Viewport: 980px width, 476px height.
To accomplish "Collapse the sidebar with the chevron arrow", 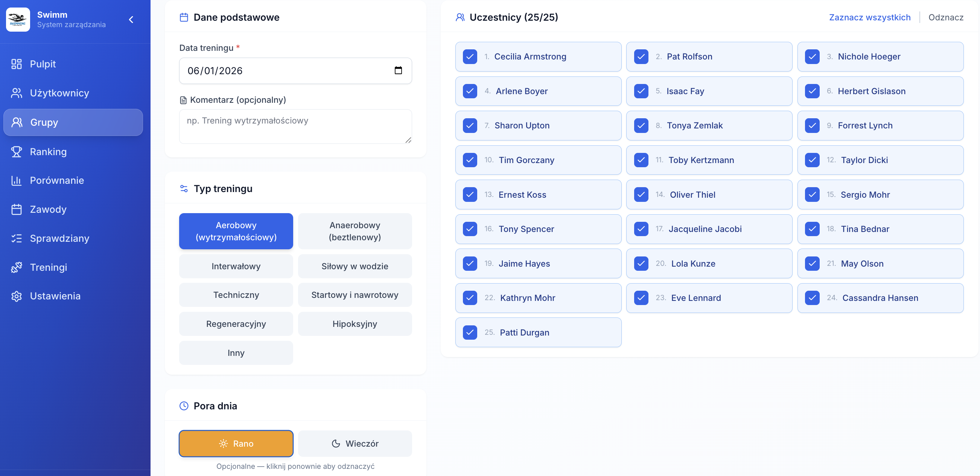I will 131,20.
